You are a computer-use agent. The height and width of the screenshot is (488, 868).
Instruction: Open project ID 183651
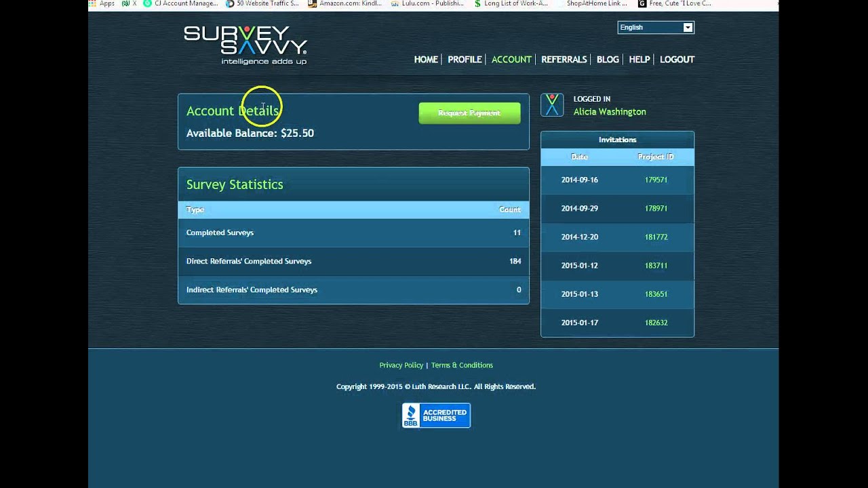click(x=656, y=294)
